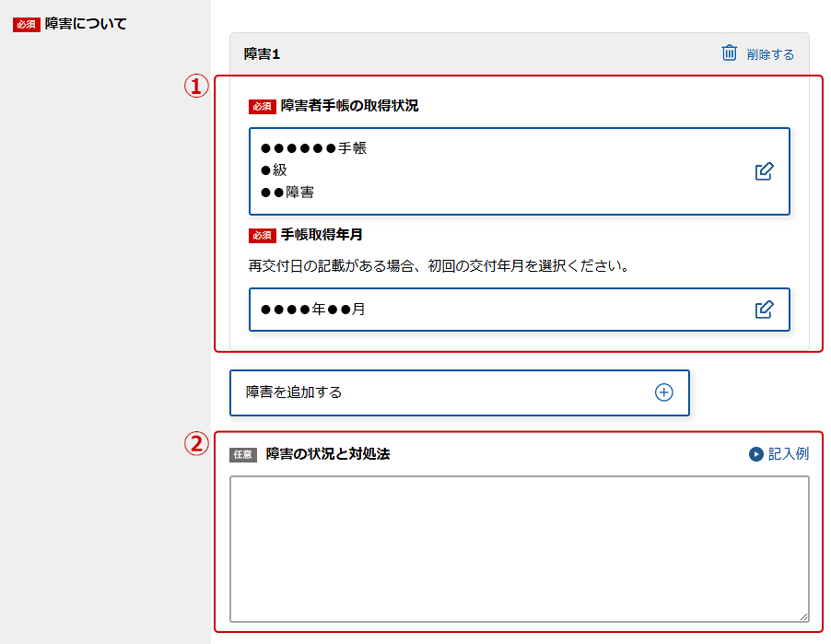831x644 pixels.
Task: Focus the 障害の状況と対処法 text area
Action: pos(519,548)
